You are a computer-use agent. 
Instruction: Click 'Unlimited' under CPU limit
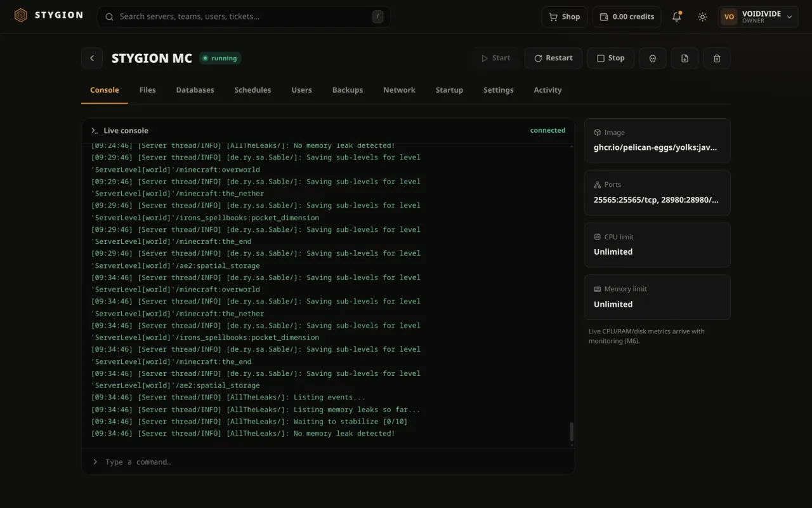(613, 252)
